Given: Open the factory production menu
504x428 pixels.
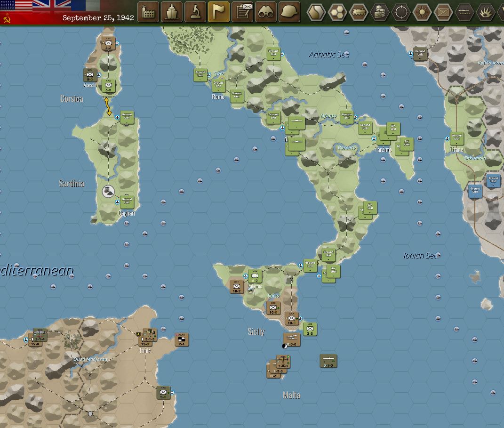Looking at the screenshot, I should [148, 12].
